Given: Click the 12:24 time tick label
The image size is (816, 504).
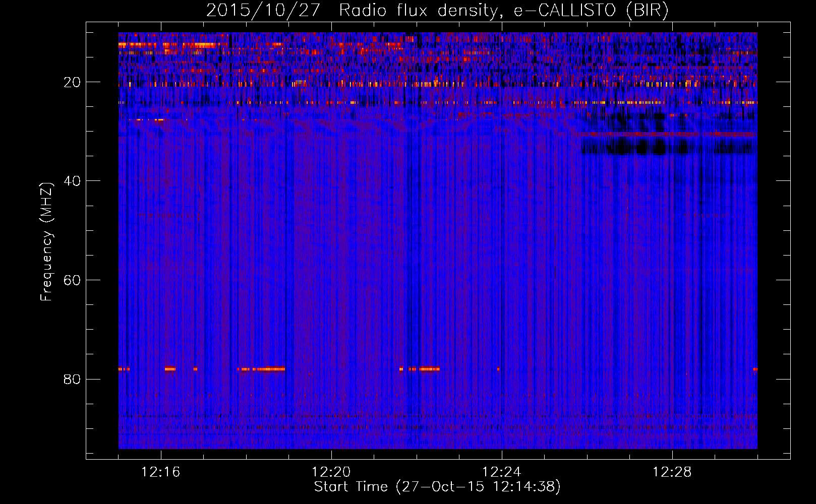Looking at the screenshot, I should point(502,472).
